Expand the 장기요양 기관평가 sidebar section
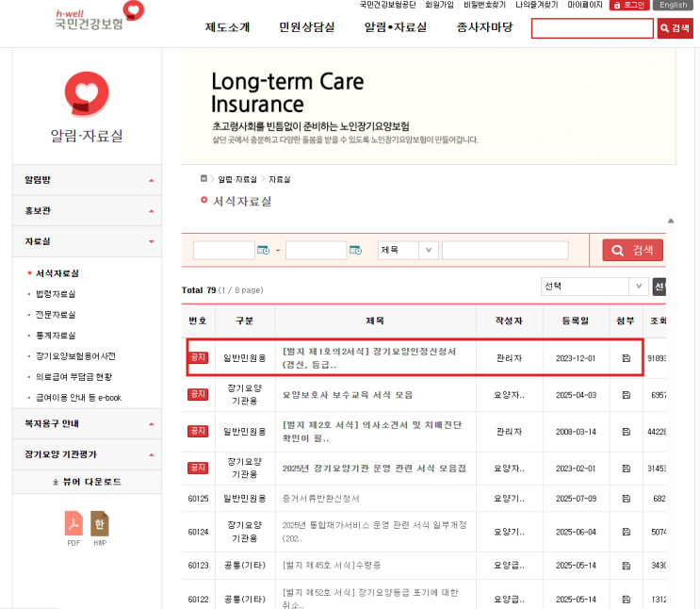 pyautogui.click(x=87, y=454)
